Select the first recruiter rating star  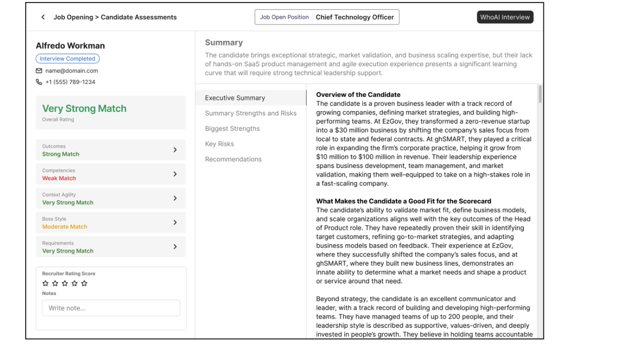[45, 284]
